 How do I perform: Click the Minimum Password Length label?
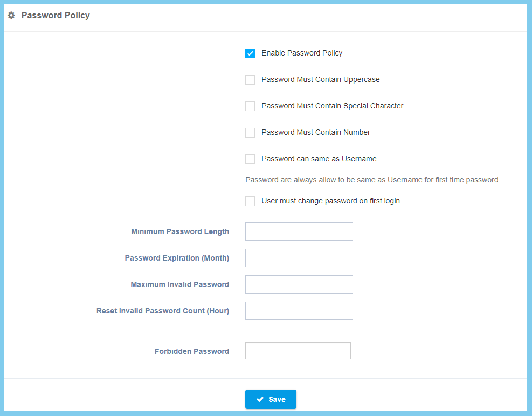point(180,231)
